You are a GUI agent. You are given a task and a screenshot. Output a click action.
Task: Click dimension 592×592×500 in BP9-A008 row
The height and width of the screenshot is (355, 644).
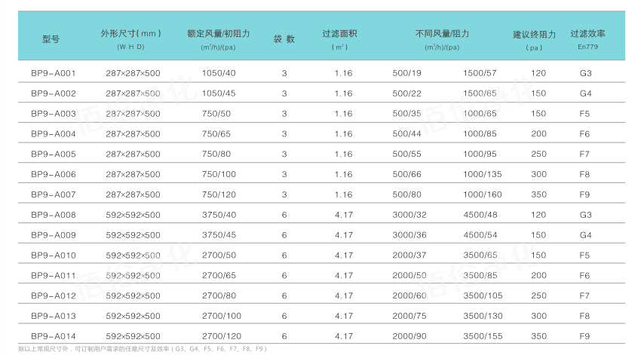click(133, 215)
